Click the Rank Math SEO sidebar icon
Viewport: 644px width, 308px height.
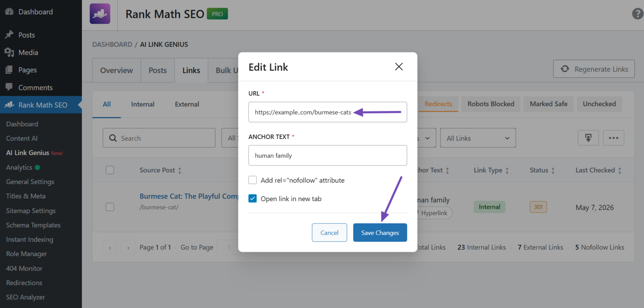9,105
